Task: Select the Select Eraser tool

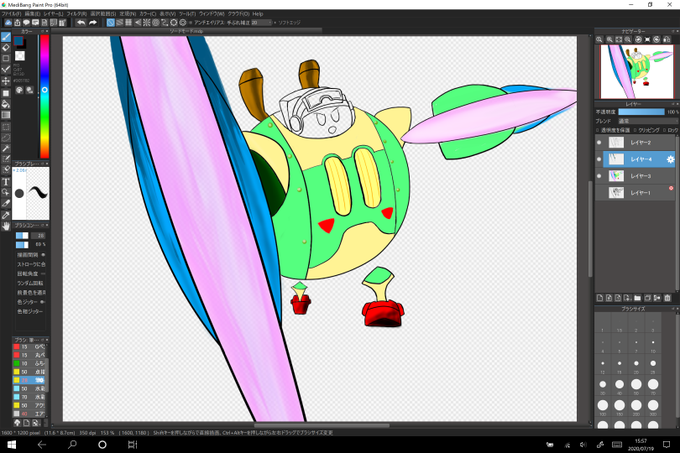Action: coord(6,170)
